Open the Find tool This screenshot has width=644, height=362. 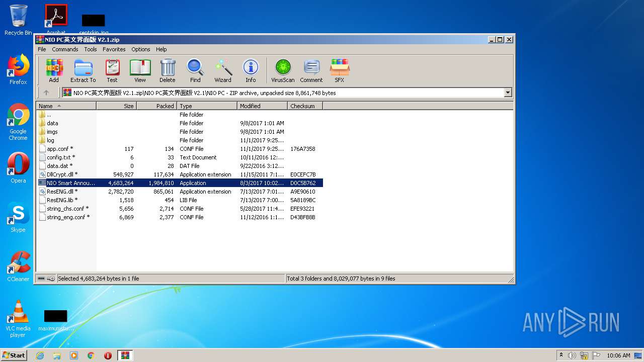tap(195, 70)
